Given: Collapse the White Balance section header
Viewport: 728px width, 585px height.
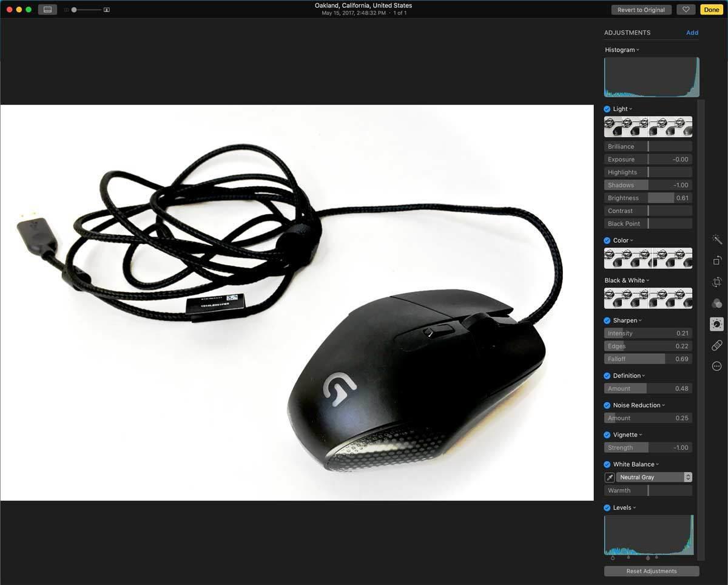Looking at the screenshot, I should point(636,464).
